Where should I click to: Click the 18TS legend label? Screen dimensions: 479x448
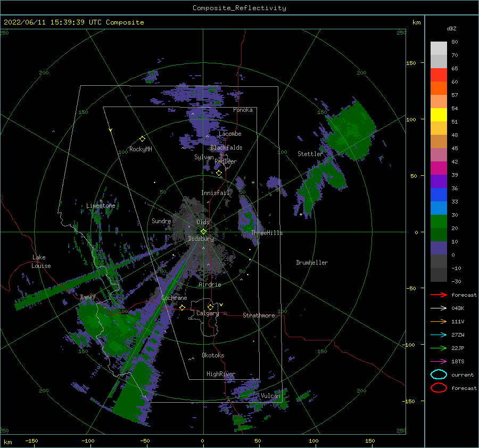(x=458, y=362)
